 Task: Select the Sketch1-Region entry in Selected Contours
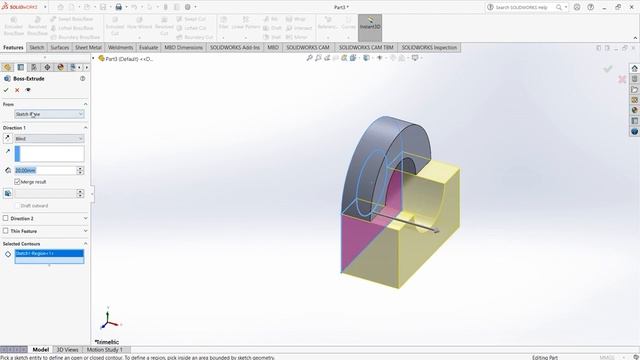coord(49,253)
